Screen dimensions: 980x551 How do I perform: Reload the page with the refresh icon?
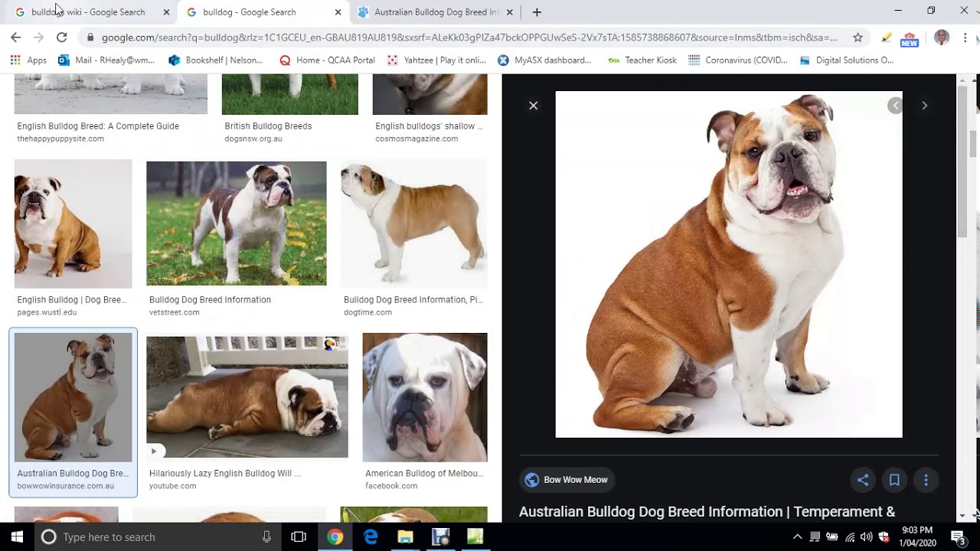(62, 37)
